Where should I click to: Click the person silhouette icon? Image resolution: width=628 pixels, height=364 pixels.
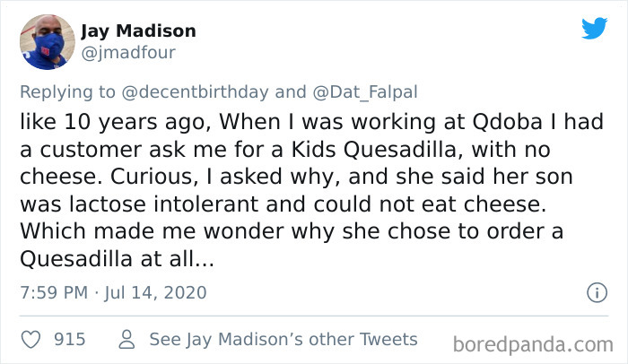click(x=126, y=340)
